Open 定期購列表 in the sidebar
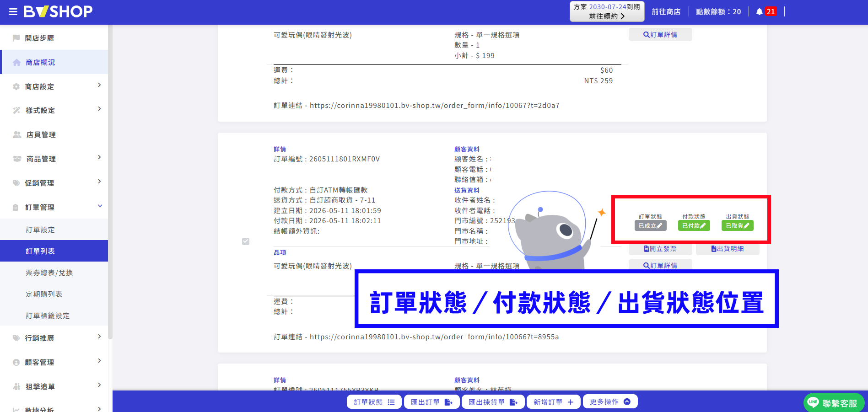The height and width of the screenshot is (412, 868). coord(54,294)
